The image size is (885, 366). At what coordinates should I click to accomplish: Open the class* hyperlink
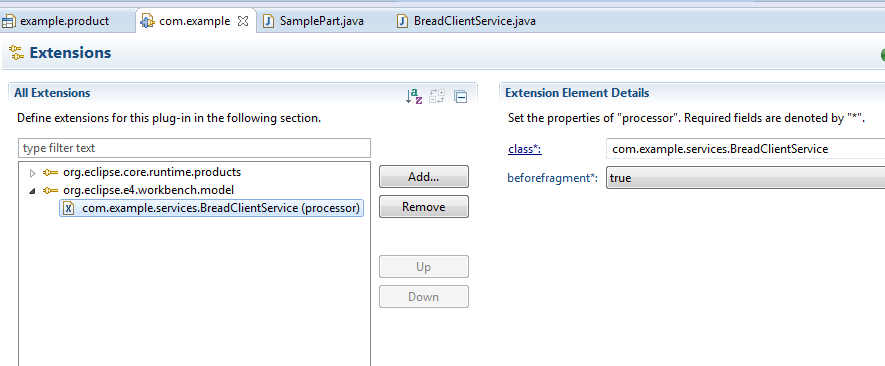(525, 149)
